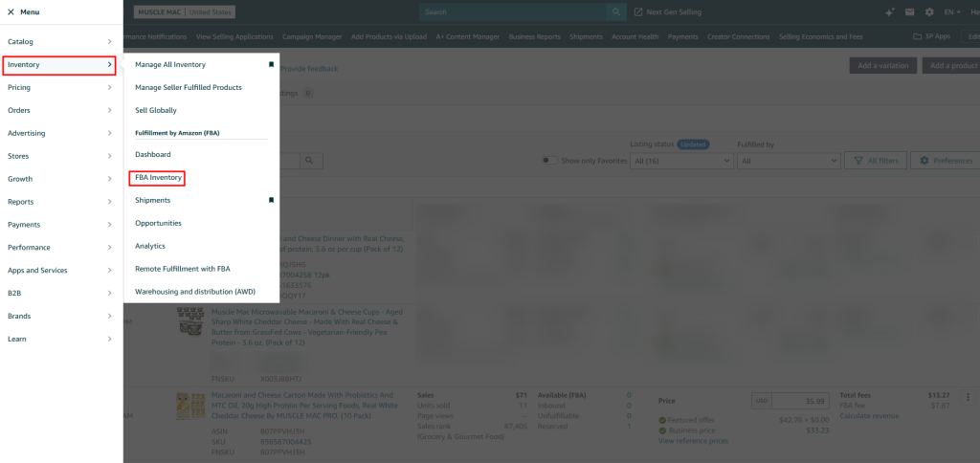This screenshot has width=980, height=463.
Task: Click the Macaroni and Cheese Carton product thumbnail
Action: click(190, 407)
